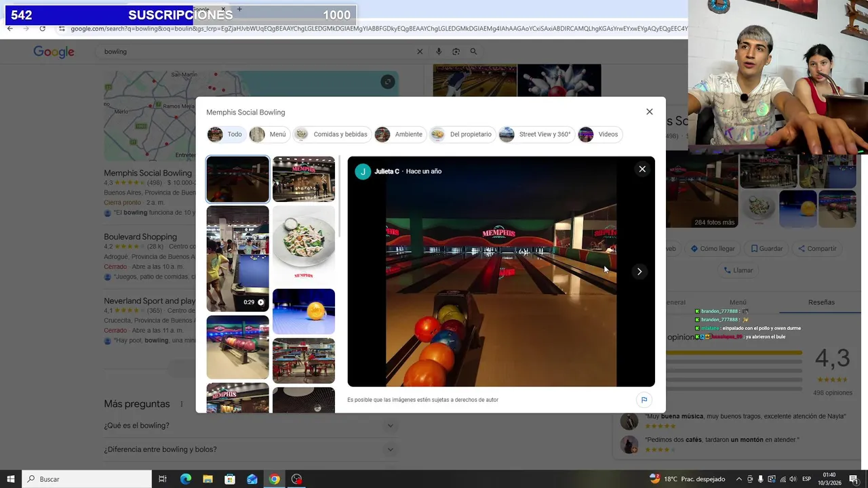
Task: Select the Todo photo filter chip
Action: coord(225,134)
